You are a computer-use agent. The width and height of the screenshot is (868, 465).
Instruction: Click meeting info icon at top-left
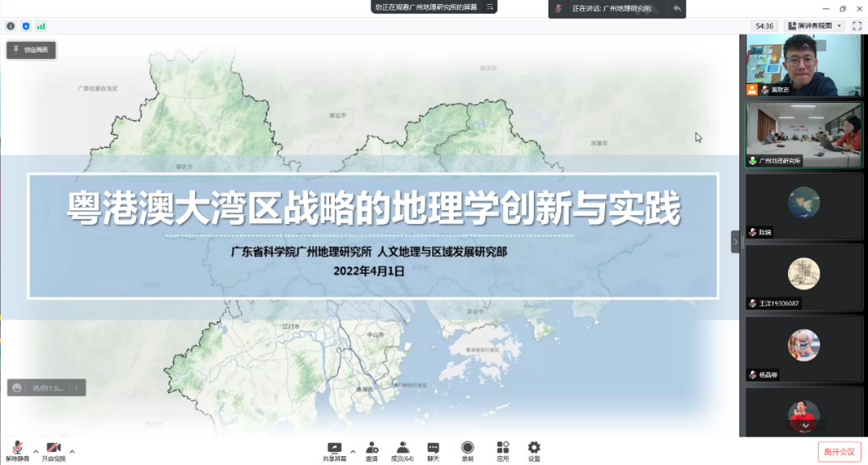coord(11,26)
